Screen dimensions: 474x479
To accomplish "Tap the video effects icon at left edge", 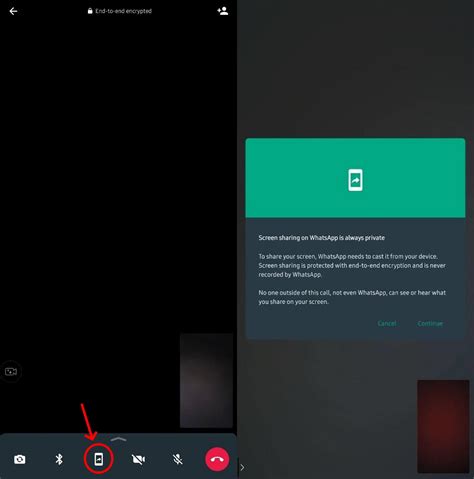I will pyautogui.click(x=11, y=371).
